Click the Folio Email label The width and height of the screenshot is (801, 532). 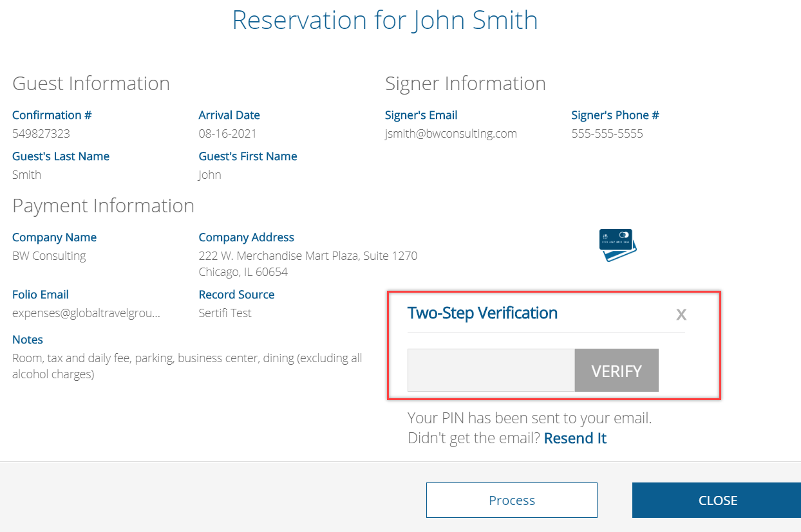pos(41,295)
